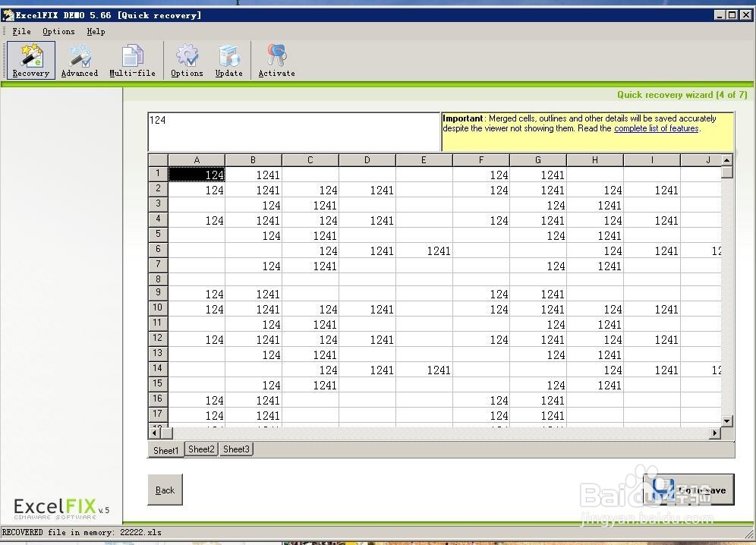Minimize the ExcelFIX window
This screenshot has height=545, width=756.
coord(720,15)
